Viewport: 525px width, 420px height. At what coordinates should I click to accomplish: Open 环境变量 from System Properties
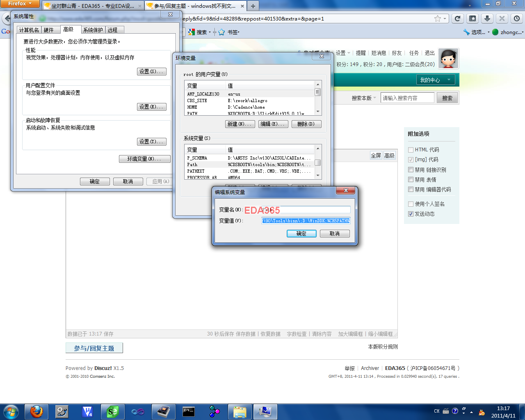145,159
